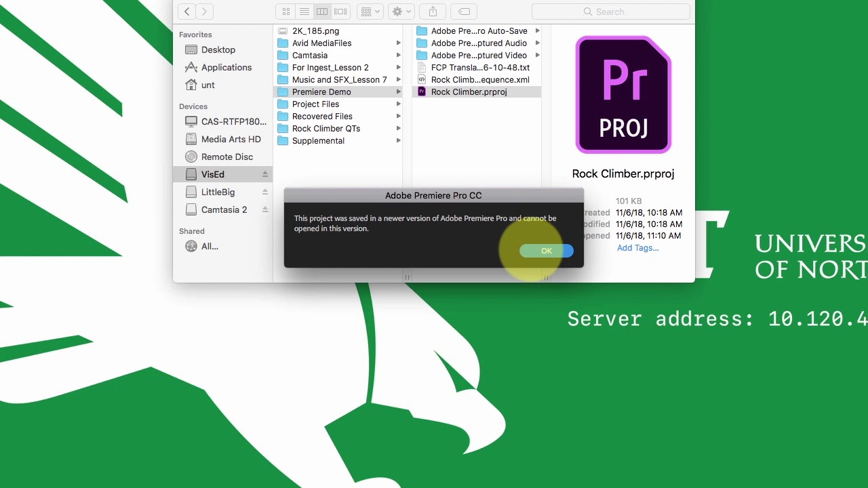Select Adobe Premiere Pro Auto-Save folder
This screenshot has height=488, width=868.
(x=477, y=30)
